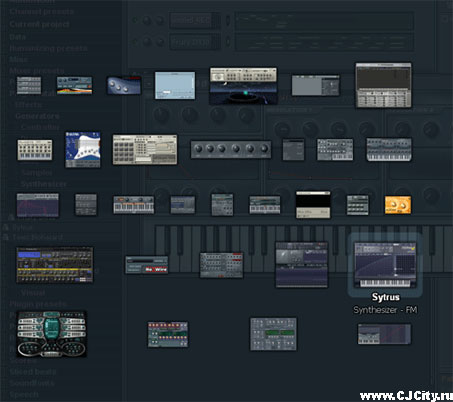Open the Sampler subfolder in the browser

tap(37, 172)
